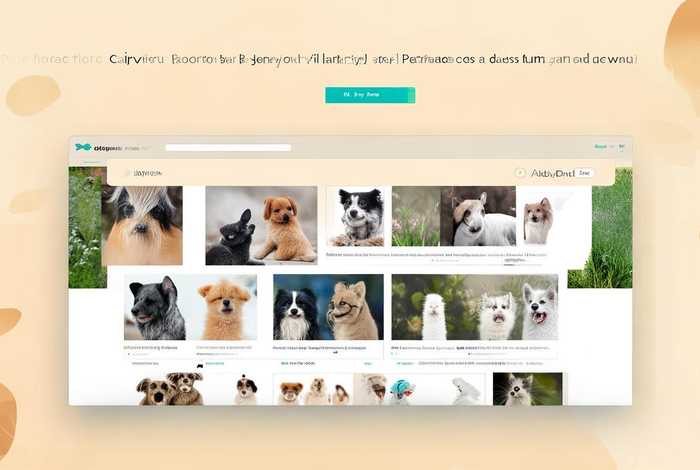Open the teal text link in the header
The height and width of the screenshot is (470, 700).
600,146
